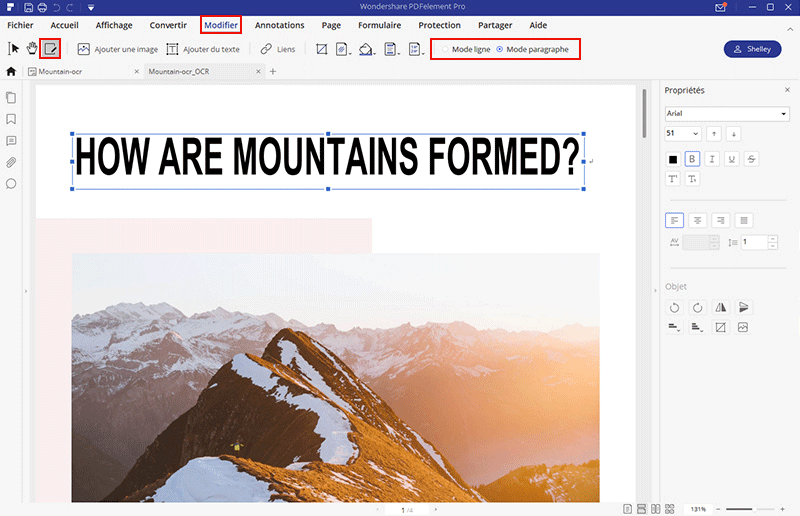Select two-page view layout icon

pos(656,509)
